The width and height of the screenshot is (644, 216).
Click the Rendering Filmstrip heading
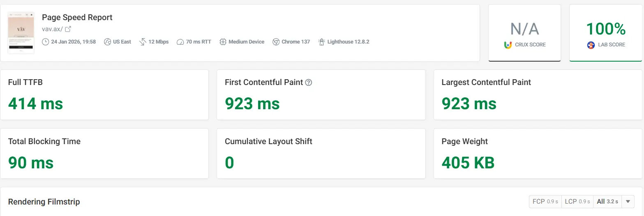[44, 202]
